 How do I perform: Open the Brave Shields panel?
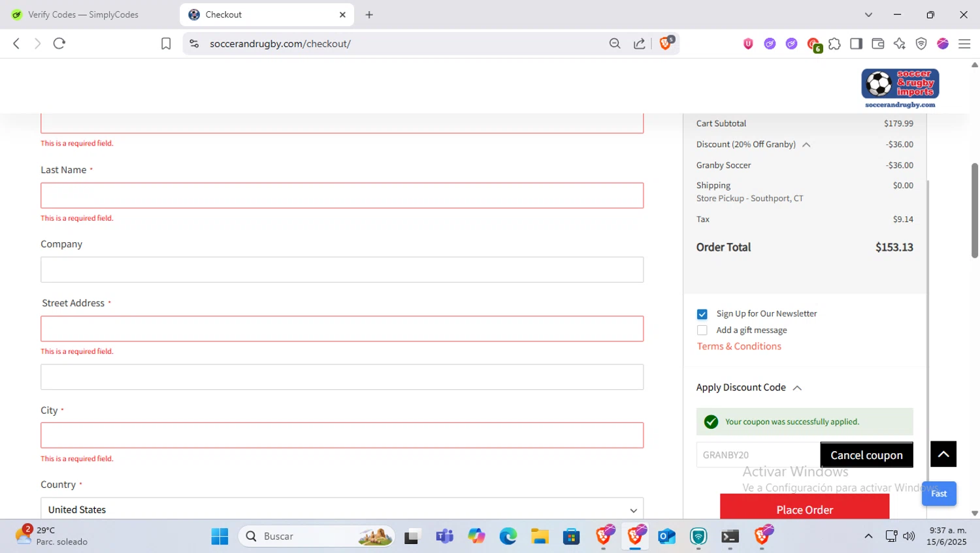click(666, 43)
